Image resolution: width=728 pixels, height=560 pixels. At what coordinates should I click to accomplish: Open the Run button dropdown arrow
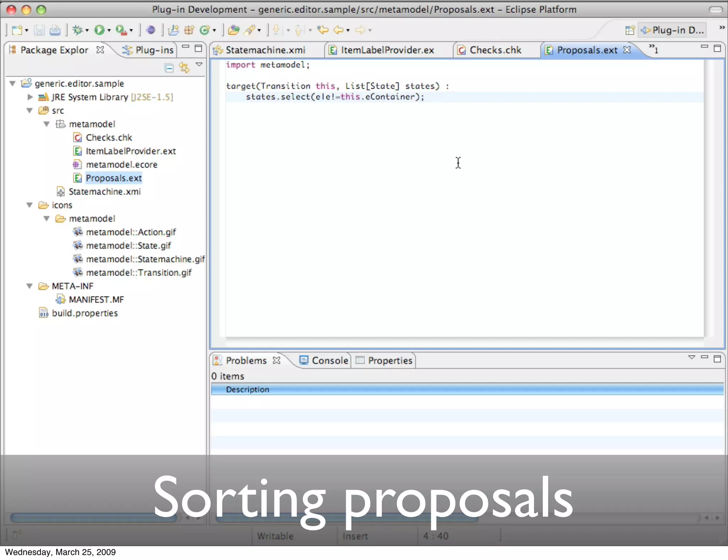pyautogui.click(x=109, y=31)
